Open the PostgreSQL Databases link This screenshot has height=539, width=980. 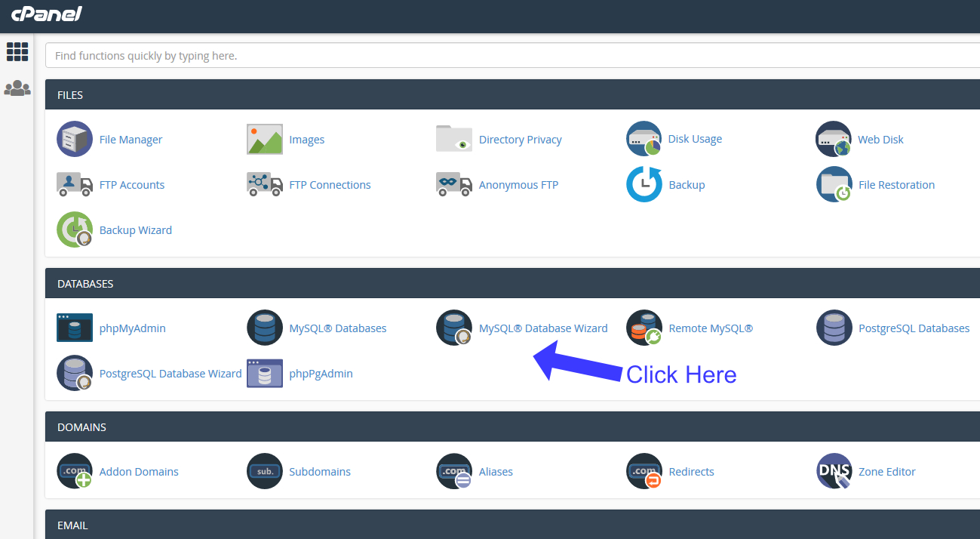[914, 328]
